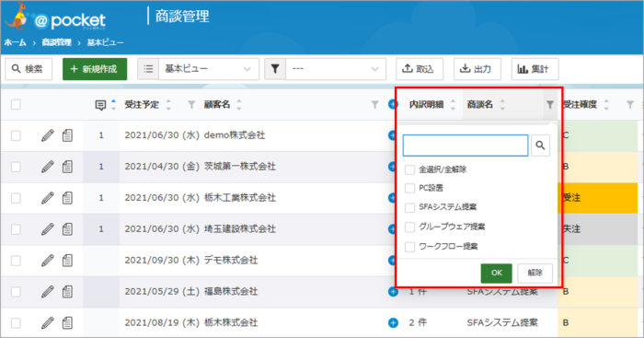This screenshot has height=338, width=644.
Task: Open the 検索 search button
Action: point(29,69)
